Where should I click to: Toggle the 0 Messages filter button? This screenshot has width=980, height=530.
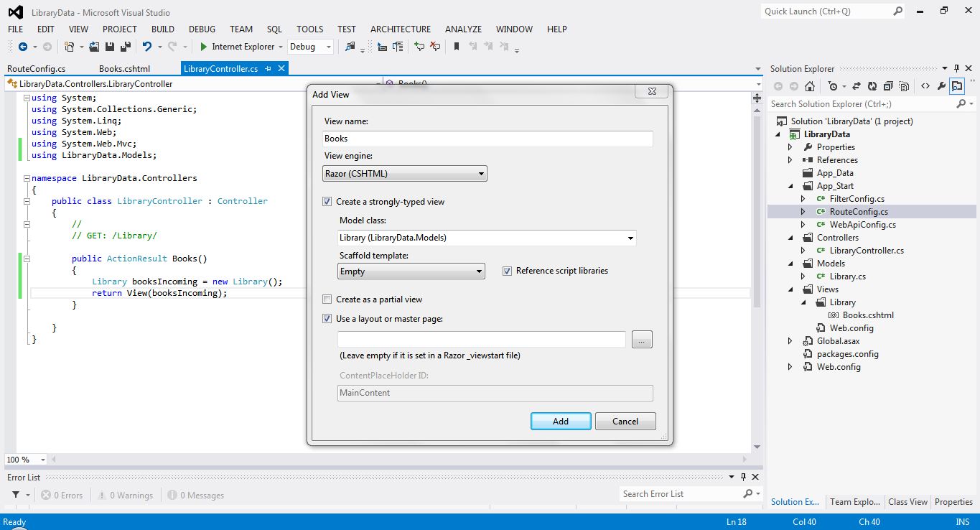(195, 495)
